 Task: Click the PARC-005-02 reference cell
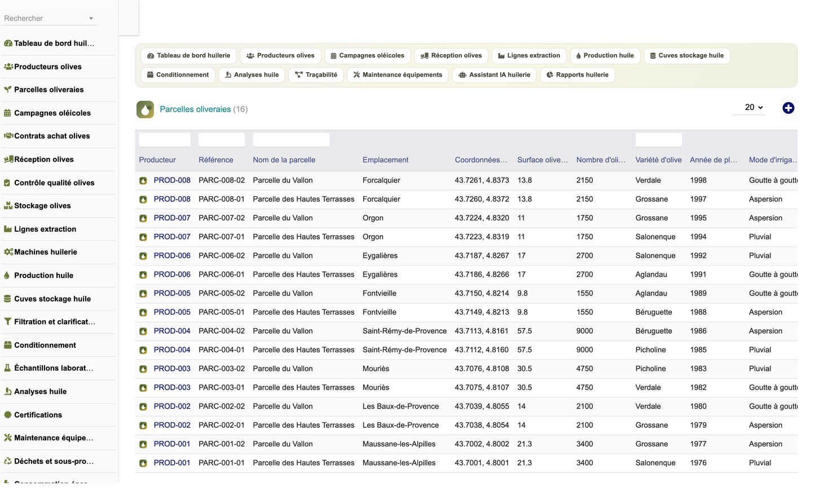(x=222, y=294)
